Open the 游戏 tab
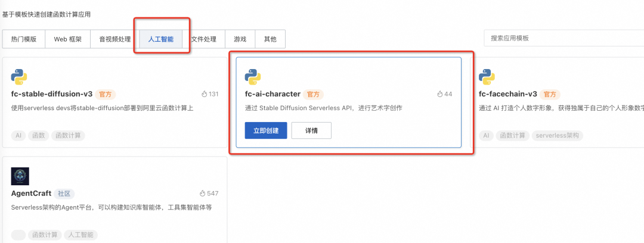 (240, 39)
